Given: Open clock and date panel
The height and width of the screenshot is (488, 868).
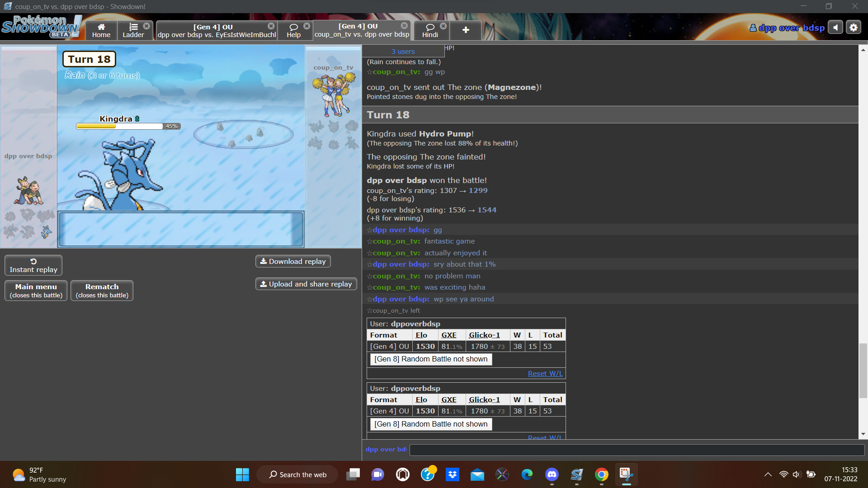Looking at the screenshot, I should click(841, 474).
